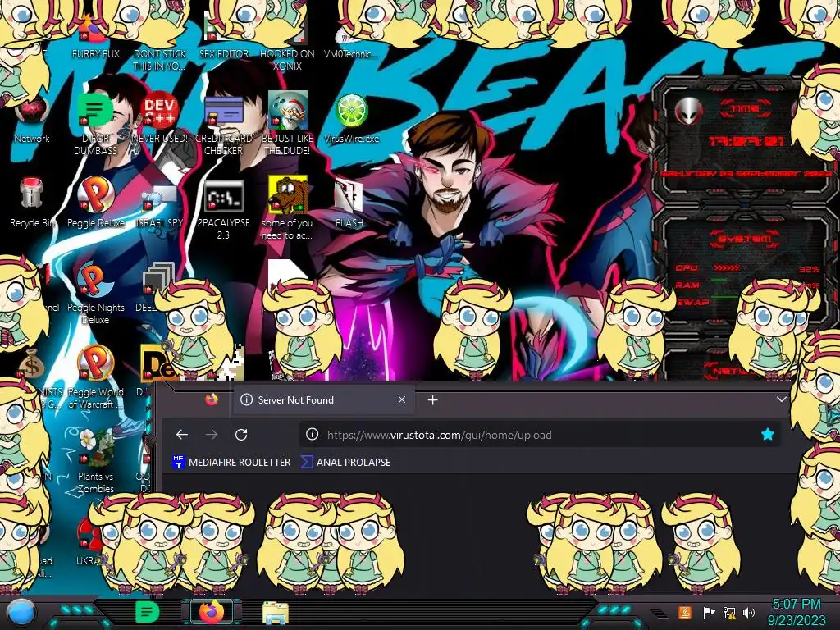Open the ISRAEL SPY desktop icon
This screenshot has width=840, height=630.
pos(160,206)
